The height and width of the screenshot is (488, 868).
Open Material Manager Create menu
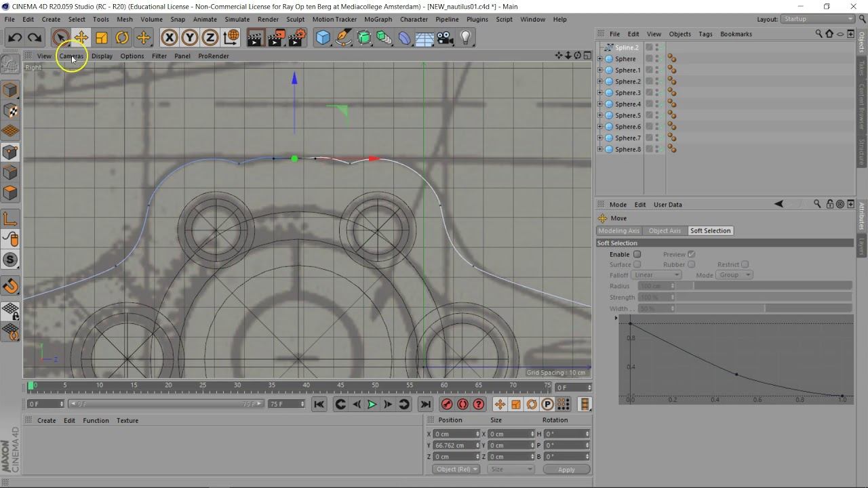(46, 420)
